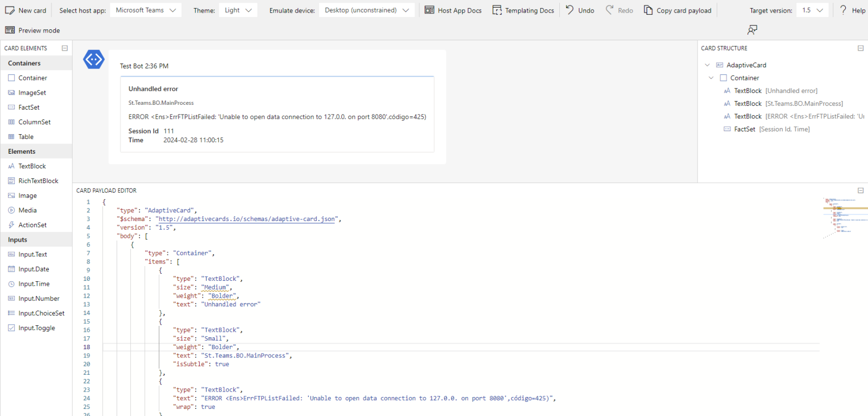The width and height of the screenshot is (868, 416).
Task: Select the Input.Toggle element
Action: coord(36,327)
